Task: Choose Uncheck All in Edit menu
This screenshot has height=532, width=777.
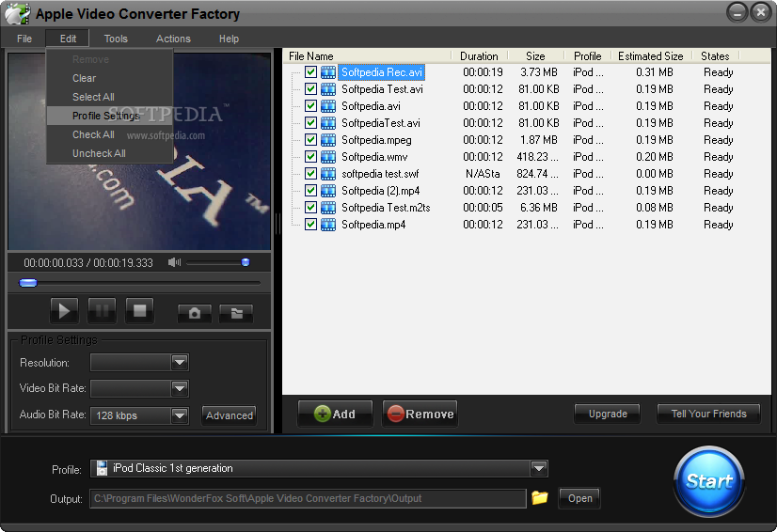Action: click(109, 153)
